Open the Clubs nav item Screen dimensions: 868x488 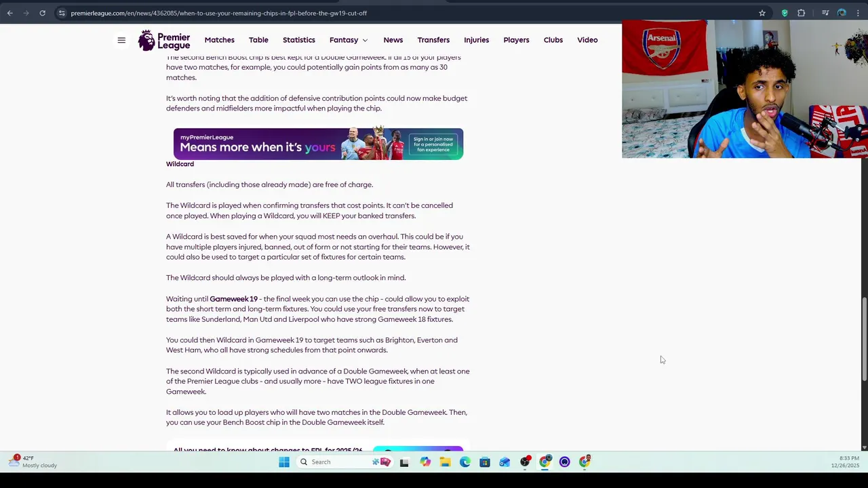[x=553, y=40]
